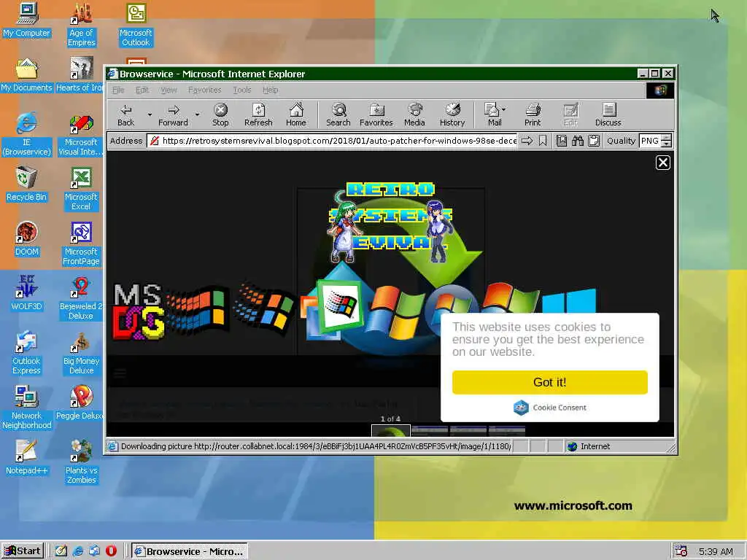Select Microsoft Outlook desktop icon
747x560 pixels.
pyautogui.click(x=136, y=25)
